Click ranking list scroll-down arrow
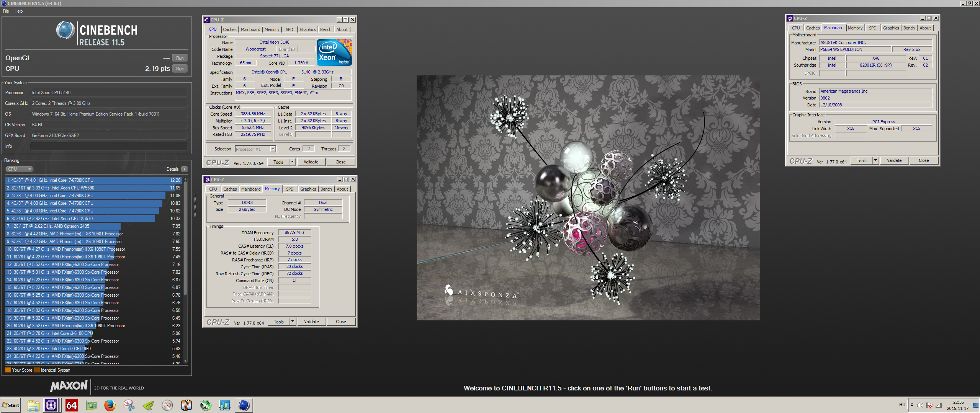The width and height of the screenshot is (980, 413). pos(185,361)
